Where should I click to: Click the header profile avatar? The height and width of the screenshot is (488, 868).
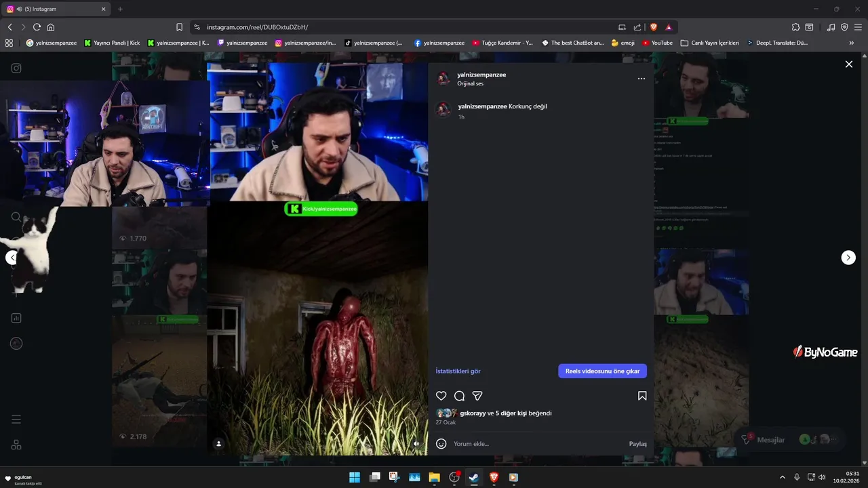(x=443, y=79)
